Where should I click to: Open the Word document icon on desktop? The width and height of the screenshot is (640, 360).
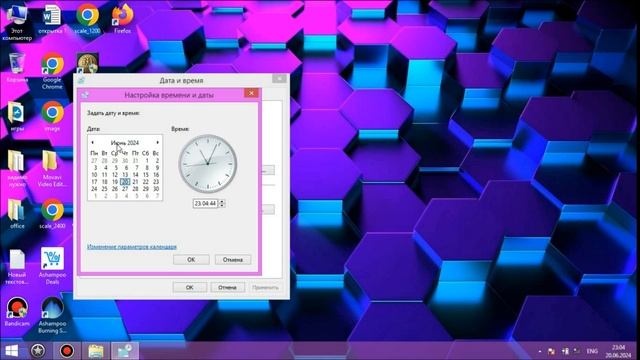coord(52,19)
